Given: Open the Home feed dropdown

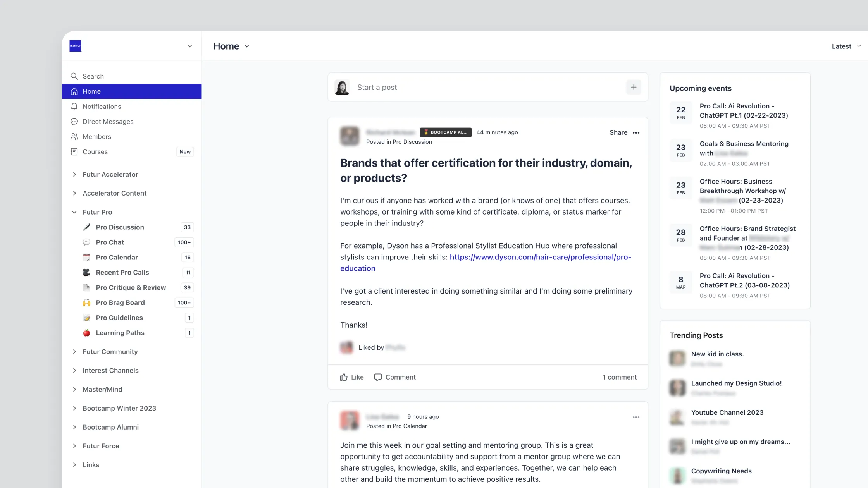Looking at the screenshot, I should click(x=246, y=46).
